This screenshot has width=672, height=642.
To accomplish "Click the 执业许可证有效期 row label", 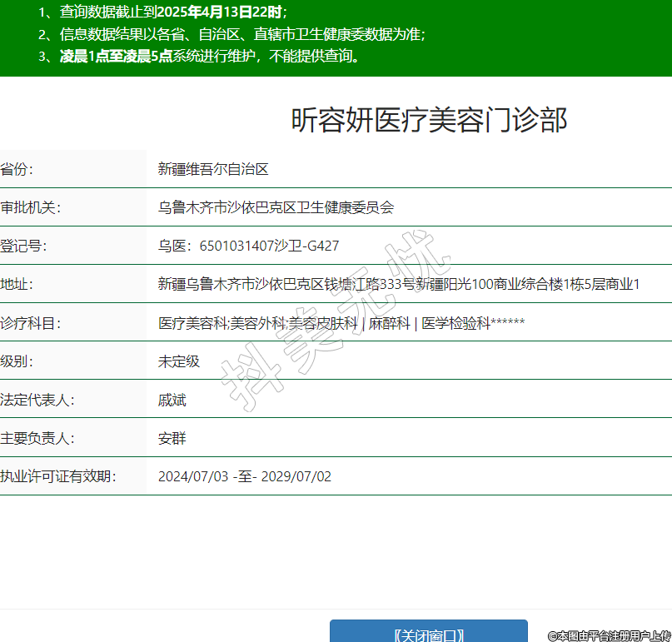I will point(58,476).
